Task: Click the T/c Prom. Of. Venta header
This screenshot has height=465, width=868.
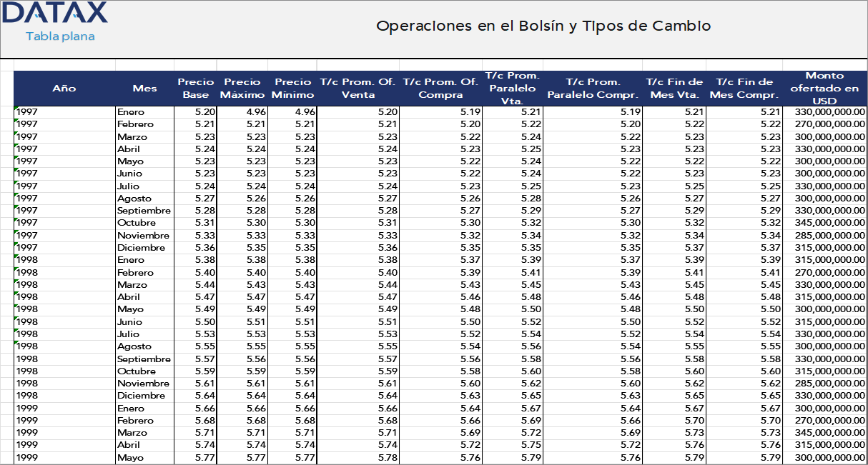Action: [358, 88]
